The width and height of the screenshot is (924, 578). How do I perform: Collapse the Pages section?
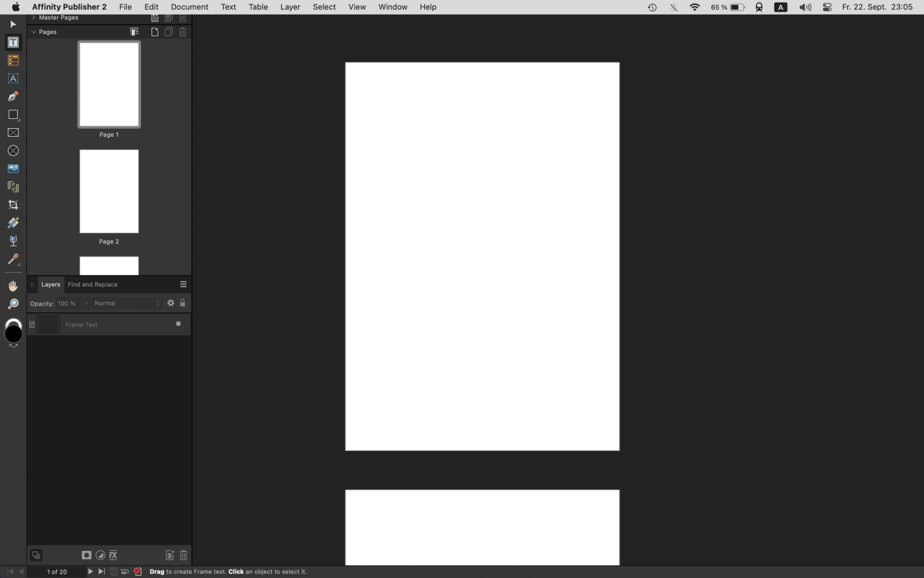pos(34,31)
